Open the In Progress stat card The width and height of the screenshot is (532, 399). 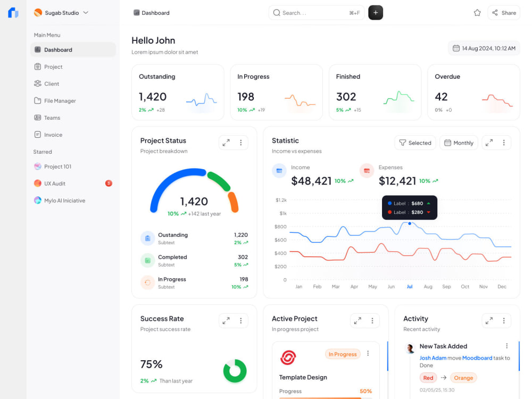[276, 92]
